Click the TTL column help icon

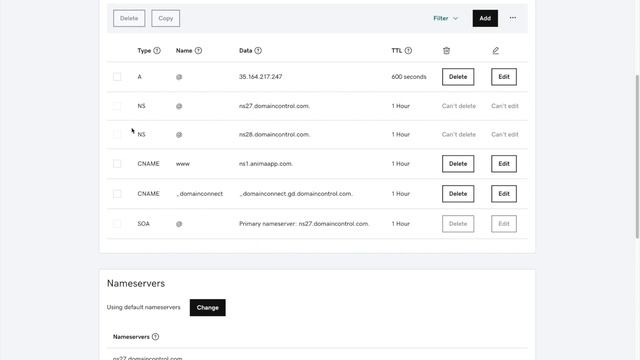pyautogui.click(x=408, y=51)
